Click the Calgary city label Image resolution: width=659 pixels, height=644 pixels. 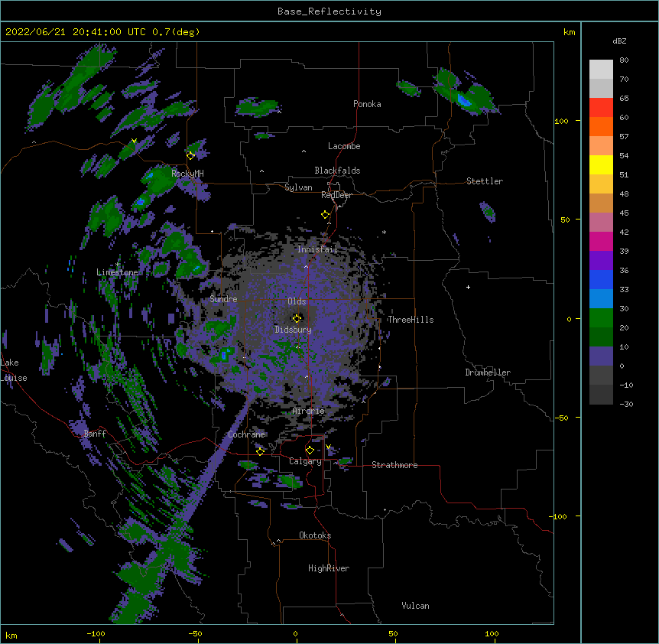(305, 461)
